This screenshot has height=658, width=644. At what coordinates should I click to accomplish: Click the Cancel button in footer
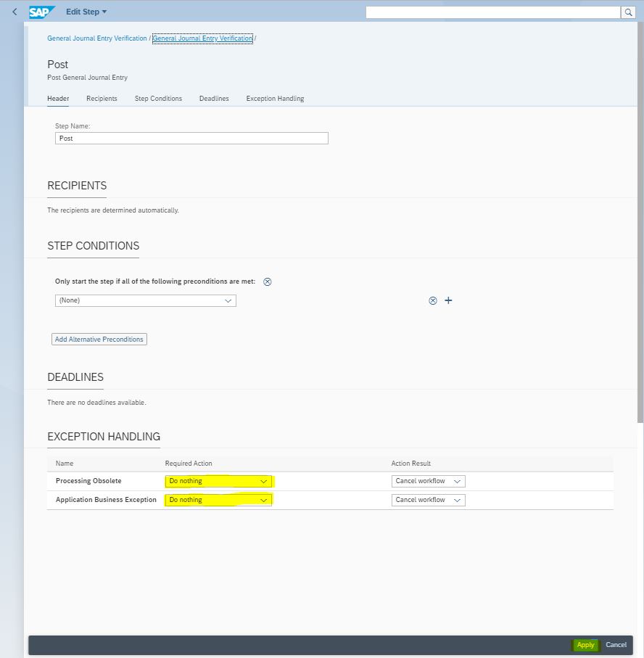point(616,644)
